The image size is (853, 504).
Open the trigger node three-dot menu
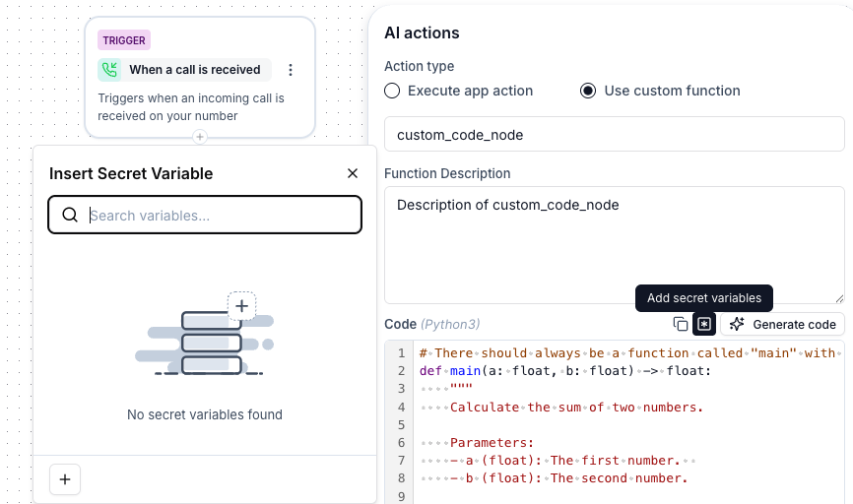click(x=290, y=70)
